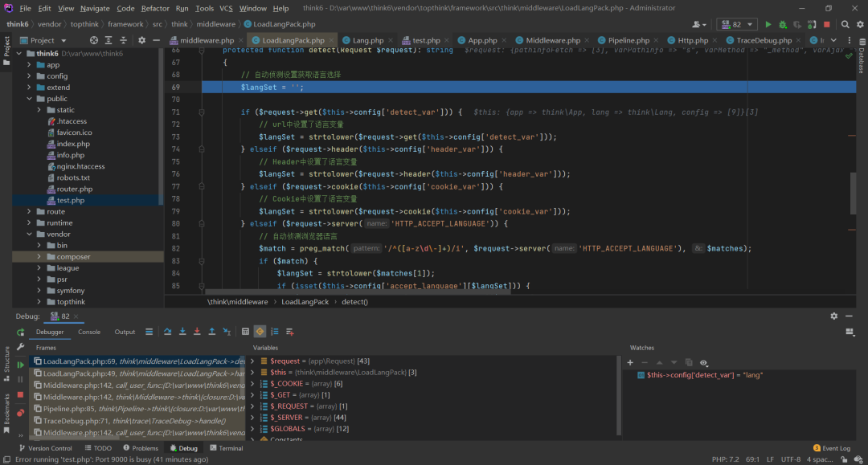Image resolution: width=868 pixels, height=465 pixels.
Task: Expand the $_SERVER variable
Action: 253,418
